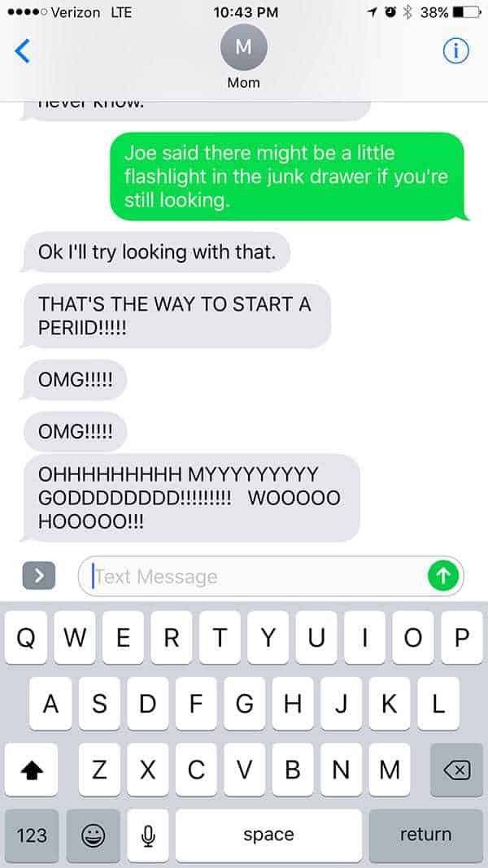This screenshot has width=488, height=868.
Task: Tap the P key
Action: tap(462, 638)
